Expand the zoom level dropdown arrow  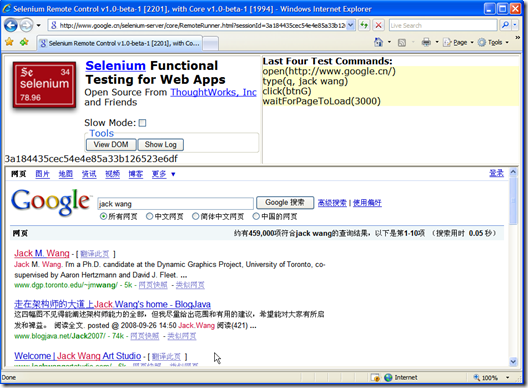click(x=507, y=378)
